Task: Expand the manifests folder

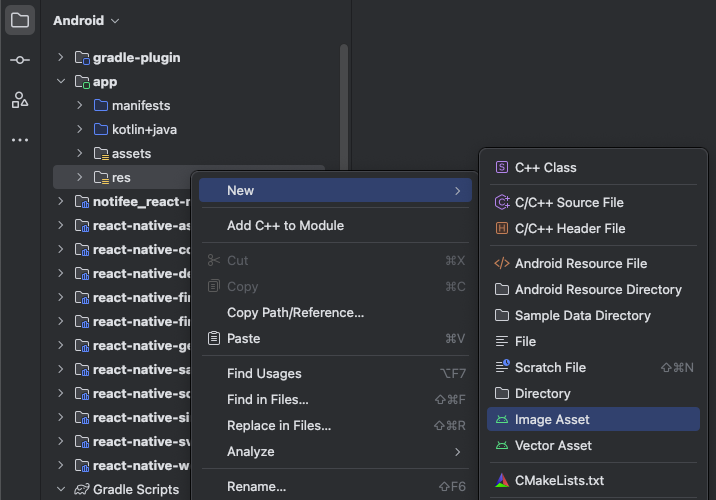Action: 80,106
